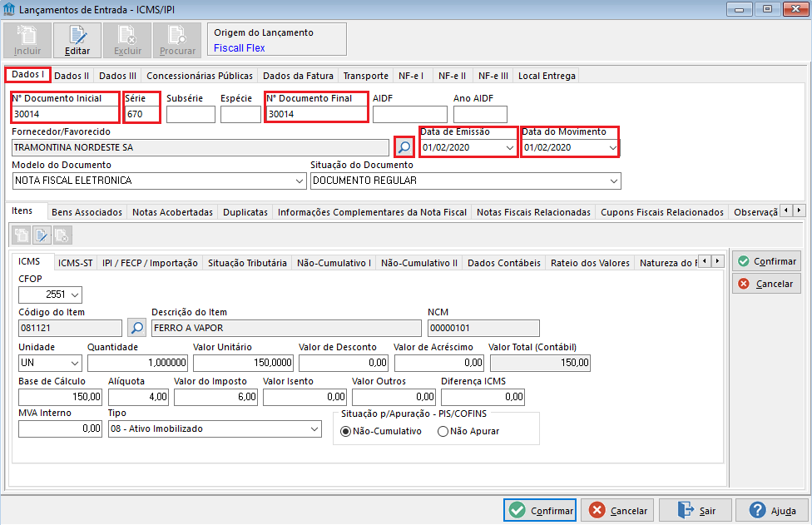Open Dados da Fatura tab
The image size is (812, 525).
tap(298, 76)
